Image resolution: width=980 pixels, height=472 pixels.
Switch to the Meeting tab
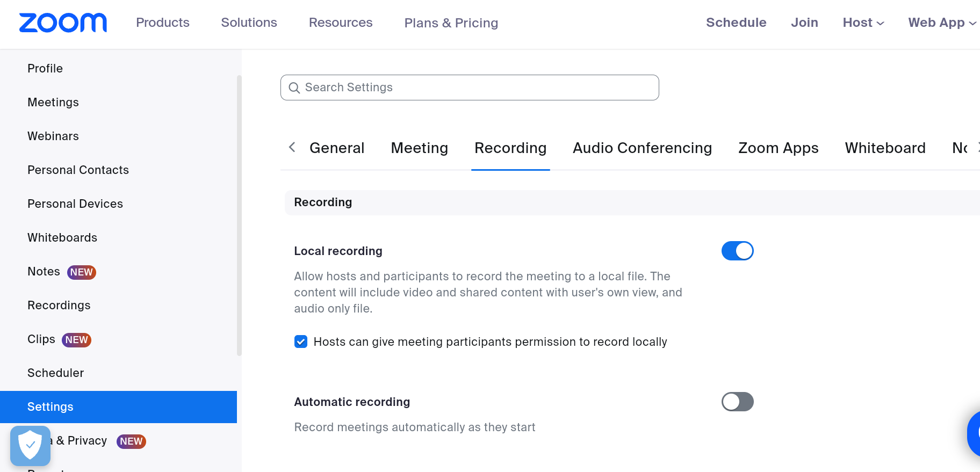tap(419, 148)
